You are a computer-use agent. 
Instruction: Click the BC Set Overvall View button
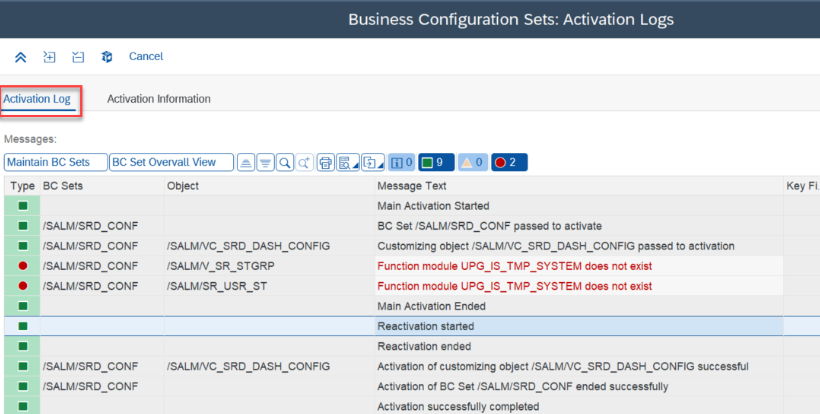[171, 163]
